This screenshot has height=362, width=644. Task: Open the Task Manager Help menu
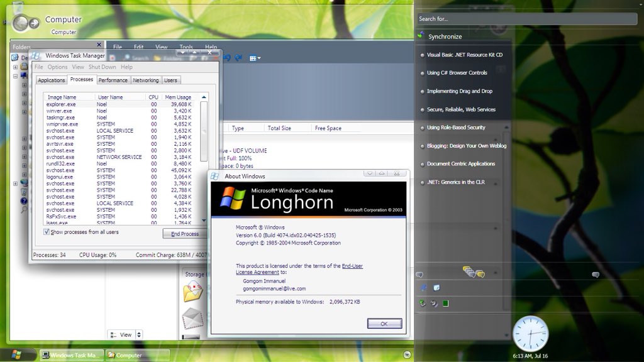126,67
